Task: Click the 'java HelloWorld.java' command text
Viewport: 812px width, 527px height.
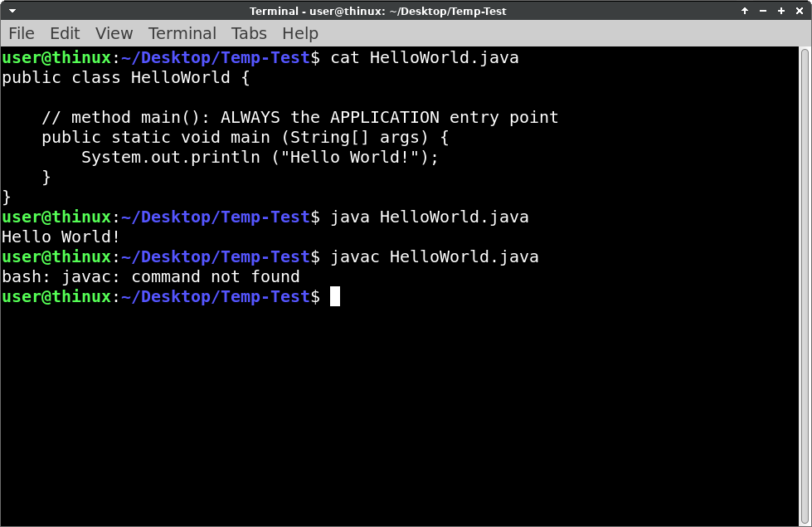Action: [430, 217]
